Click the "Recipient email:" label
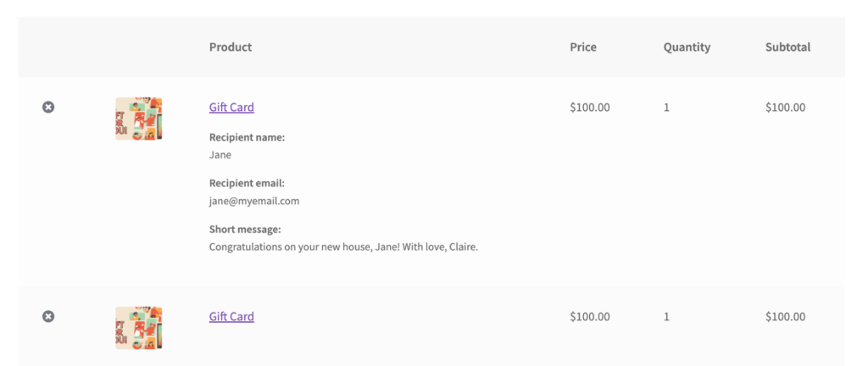The height and width of the screenshot is (366, 868). 247,183
